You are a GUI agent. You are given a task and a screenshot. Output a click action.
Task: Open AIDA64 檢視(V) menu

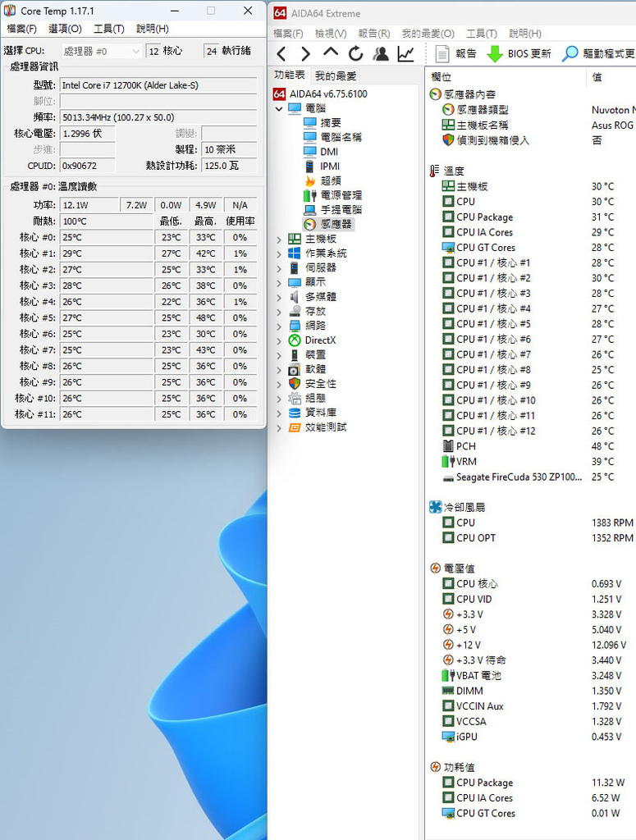pos(331,33)
